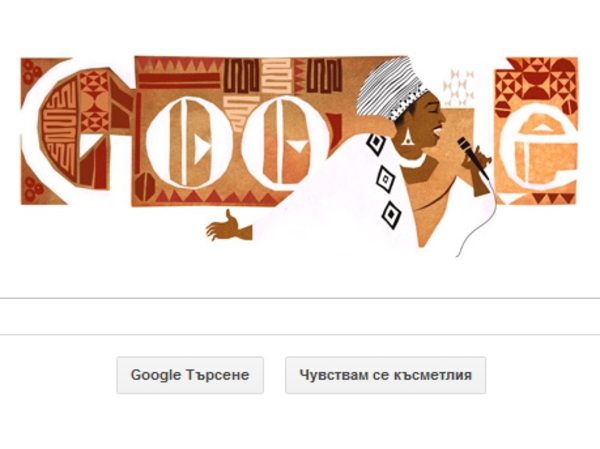Focus the empty search input field
The width and height of the screenshot is (600, 449).
(x=300, y=316)
